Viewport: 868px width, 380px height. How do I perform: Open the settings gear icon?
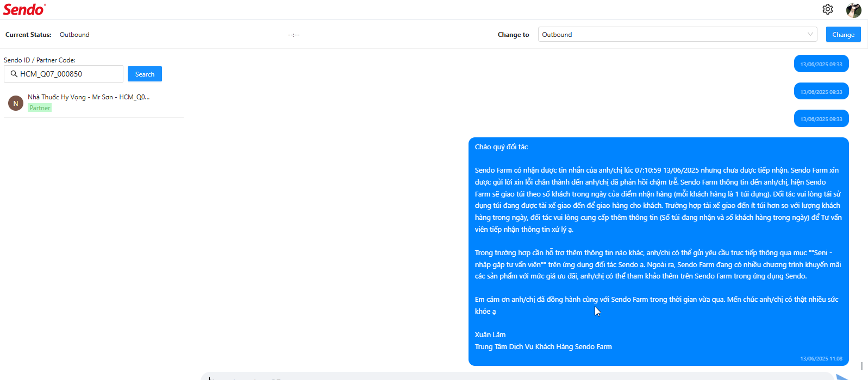point(827,9)
